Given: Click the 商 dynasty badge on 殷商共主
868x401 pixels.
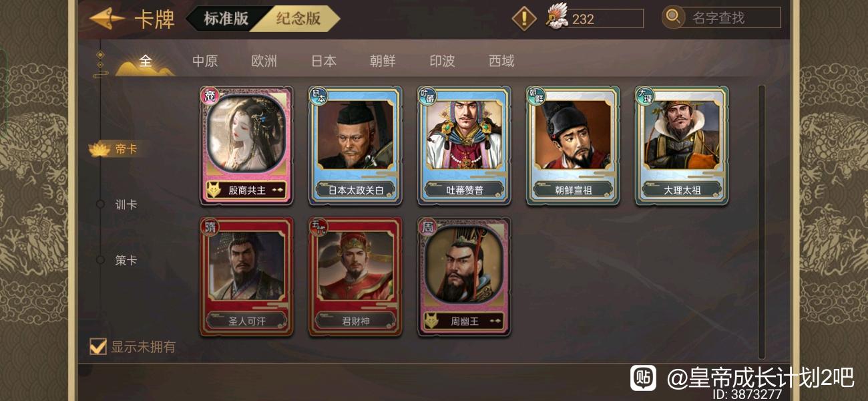Looking at the screenshot, I should pos(210,97).
